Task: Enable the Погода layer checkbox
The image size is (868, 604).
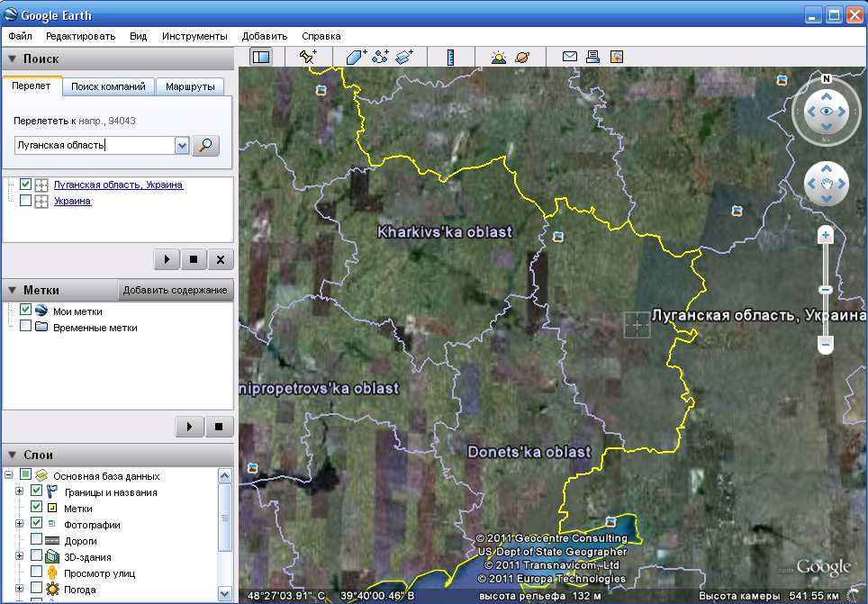Action: click(x=37, y=587)
